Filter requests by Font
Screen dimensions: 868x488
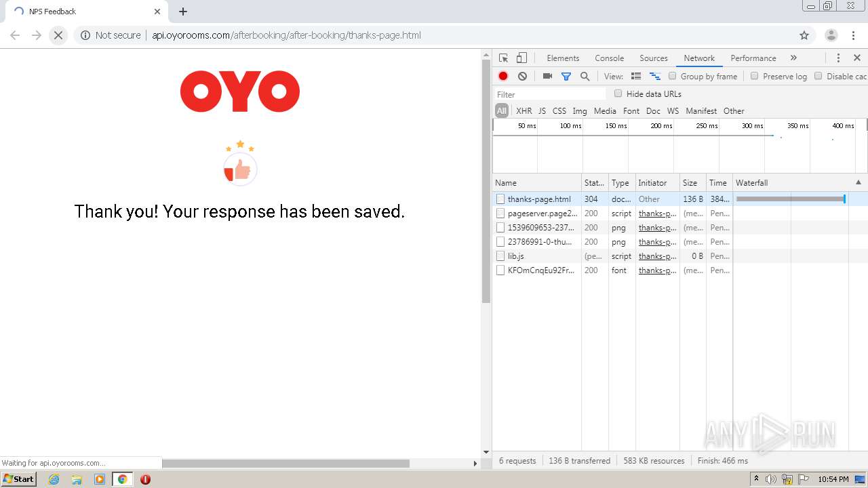pyautogui.click(x=631, y=110)
